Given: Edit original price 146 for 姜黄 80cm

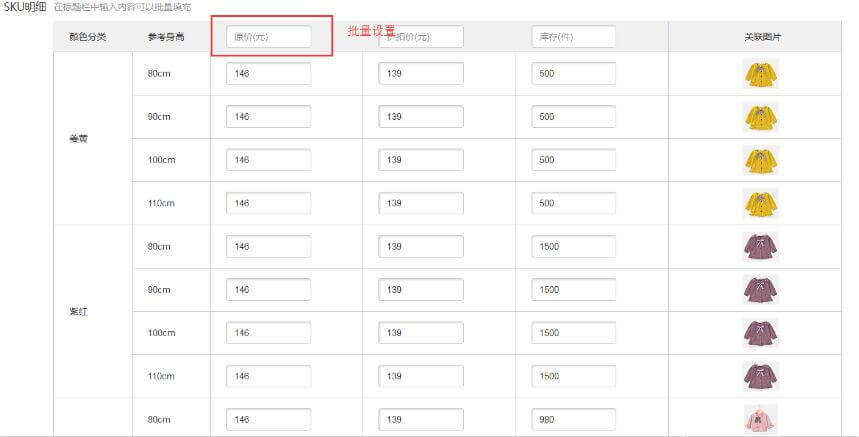Looking at the screenshot, I should [268, 74].
